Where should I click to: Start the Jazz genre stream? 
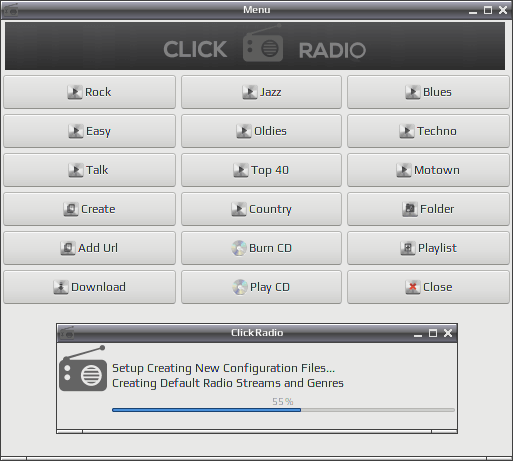[x=261, y=92]
